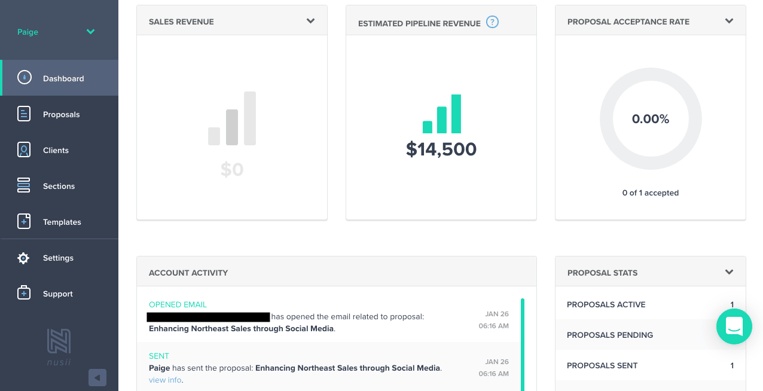Open Support menu item
This screenshot has height=391, width=763.
(59, 294)
